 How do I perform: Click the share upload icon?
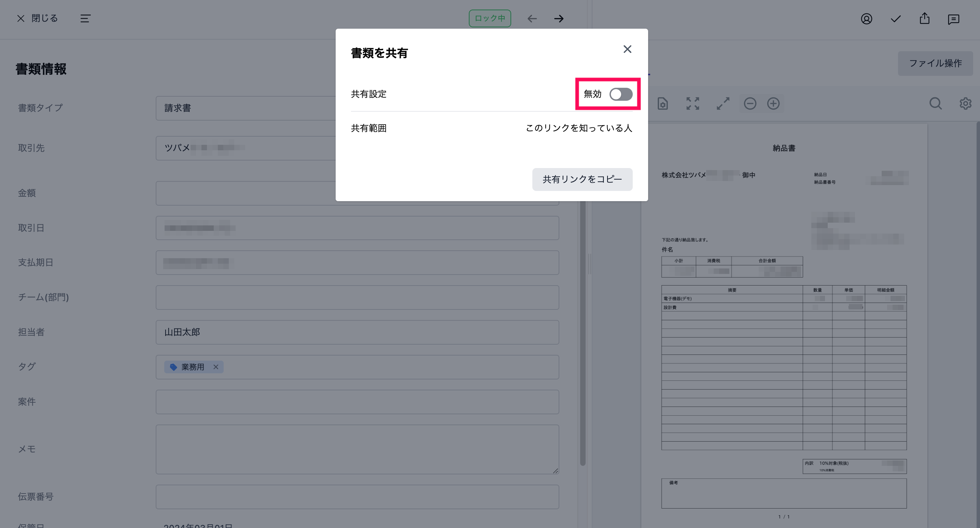[x=924, y=18]
